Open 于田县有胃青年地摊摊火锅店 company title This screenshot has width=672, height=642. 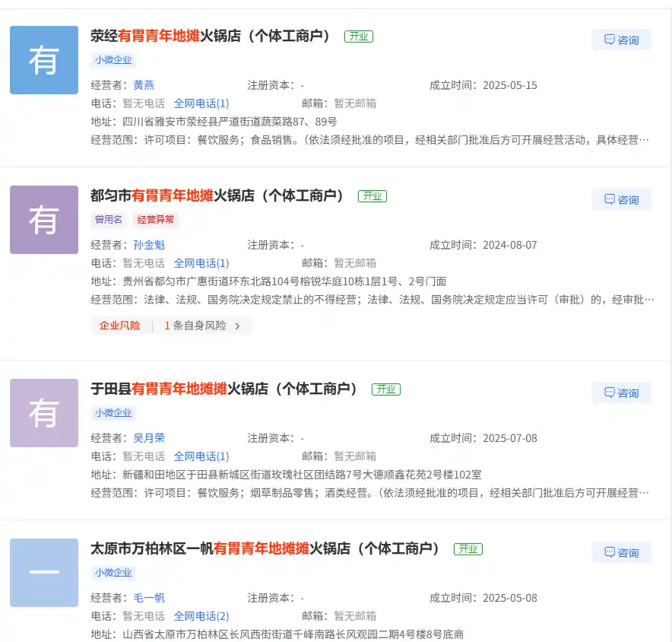coord(224,389)
